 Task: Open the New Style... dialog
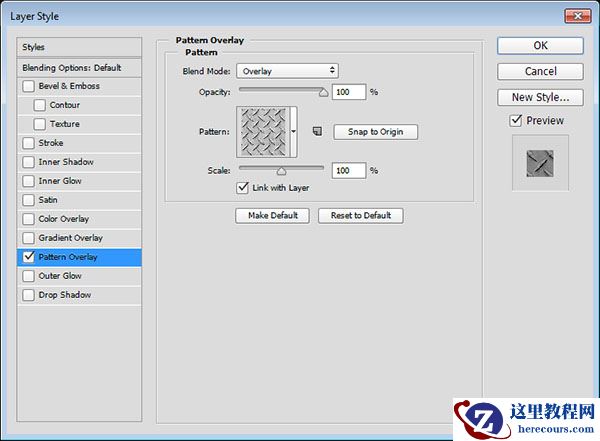[x=540, y=97]
